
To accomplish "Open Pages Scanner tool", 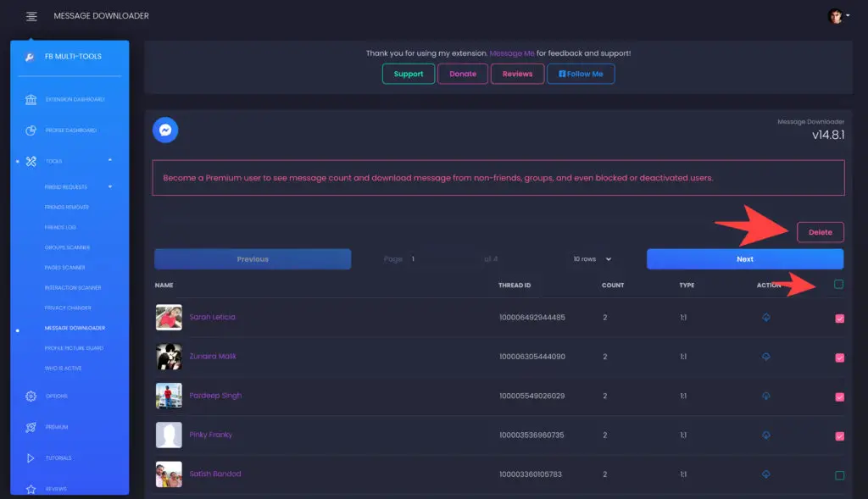I will [64, 268].
